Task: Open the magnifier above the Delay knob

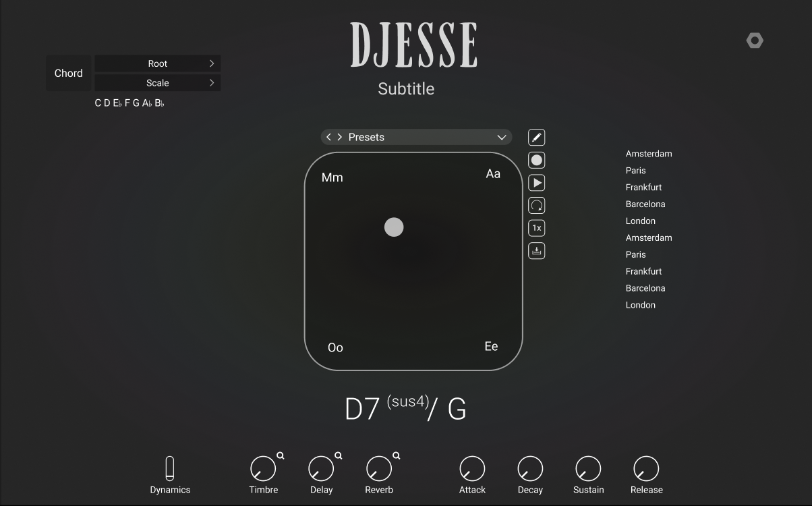Action: click(x=338, y=455)
